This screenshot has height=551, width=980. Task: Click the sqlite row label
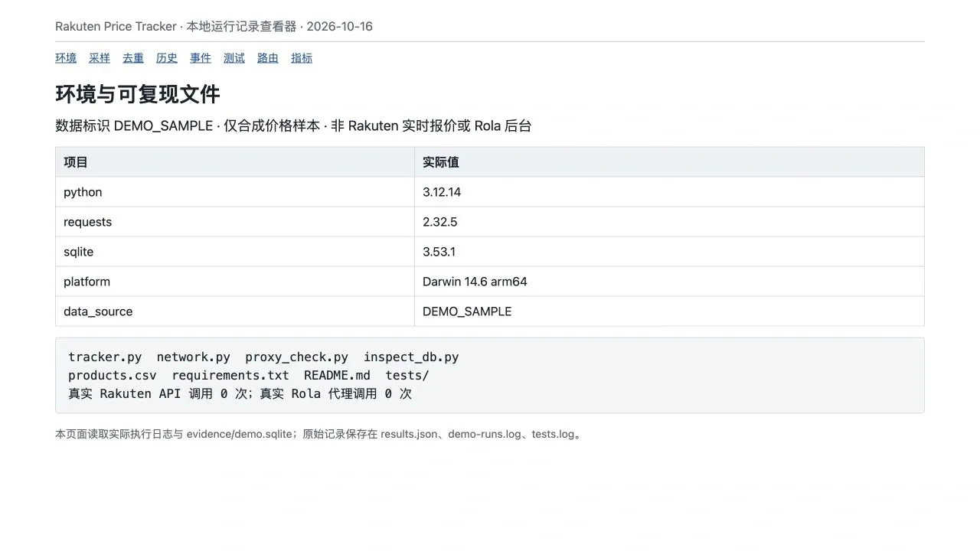tap(78, 252)
